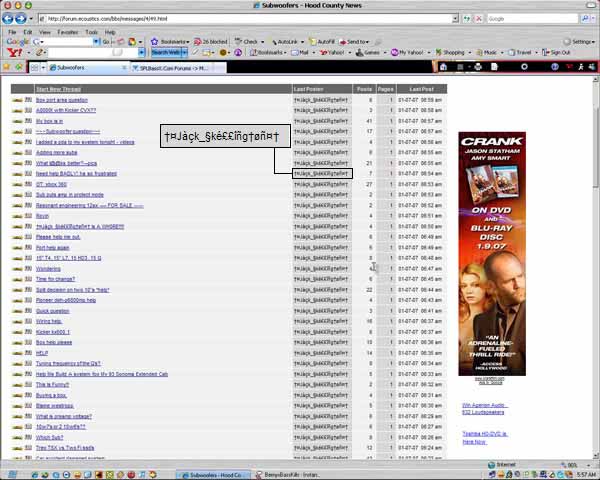Screen dimensions: 600x480
Task: Open Google toolbar Bookmarks star button
Action: 170,41
